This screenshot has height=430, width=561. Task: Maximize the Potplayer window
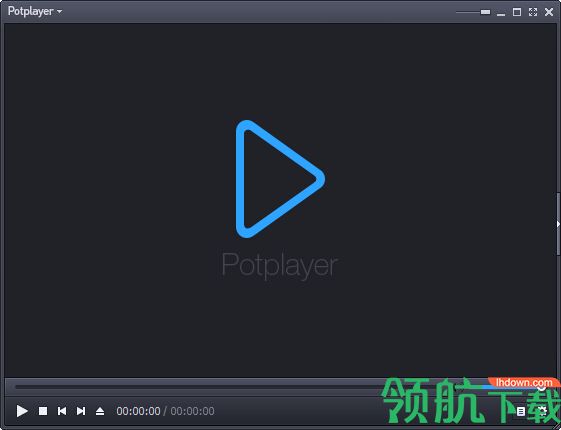click(517, 12)
